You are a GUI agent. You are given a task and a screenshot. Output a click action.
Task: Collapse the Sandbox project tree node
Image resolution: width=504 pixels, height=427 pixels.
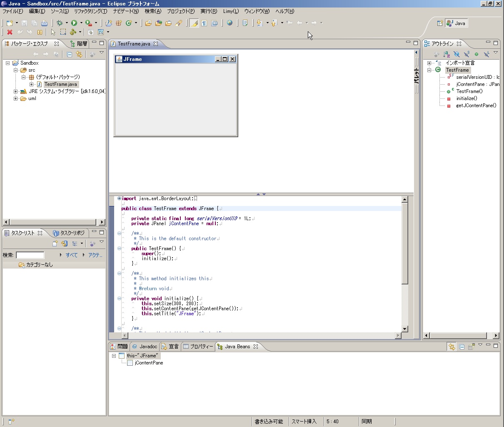pyautogui.click(x=7, y=63)
